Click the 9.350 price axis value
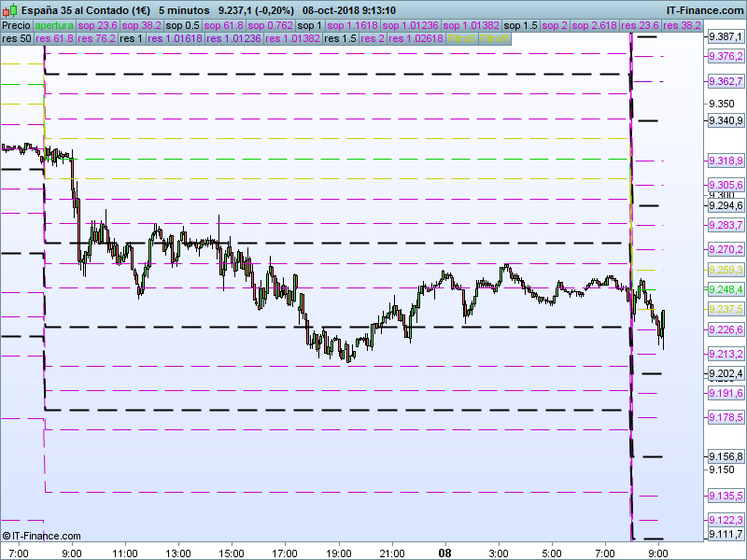This screenshot has height=560, width=747. click(x=722, y=104)
